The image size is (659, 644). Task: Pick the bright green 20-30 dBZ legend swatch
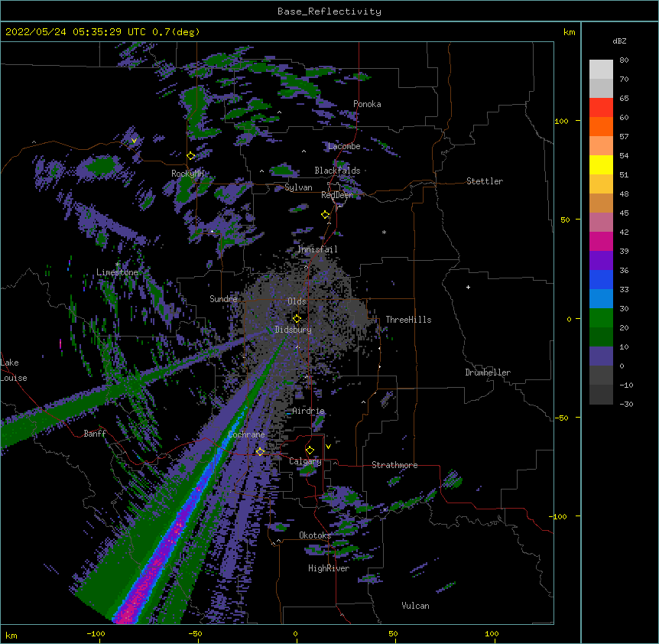(x=601, y=318)
